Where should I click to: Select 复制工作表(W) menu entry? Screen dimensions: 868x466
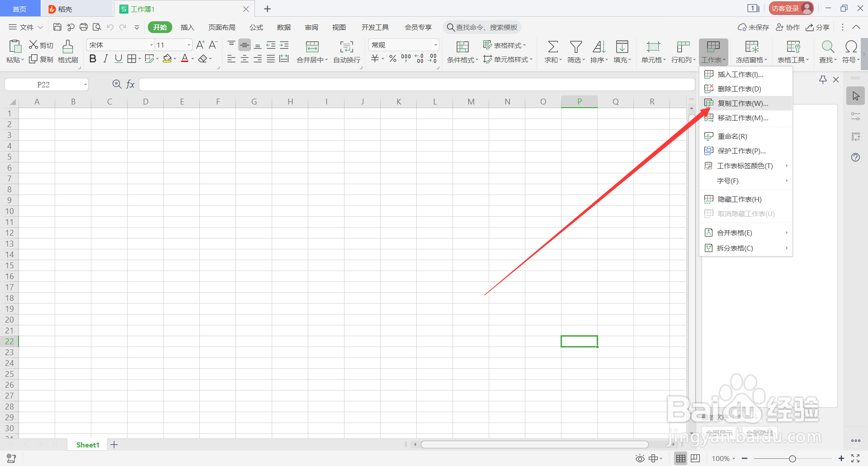[x=746, y=103]
